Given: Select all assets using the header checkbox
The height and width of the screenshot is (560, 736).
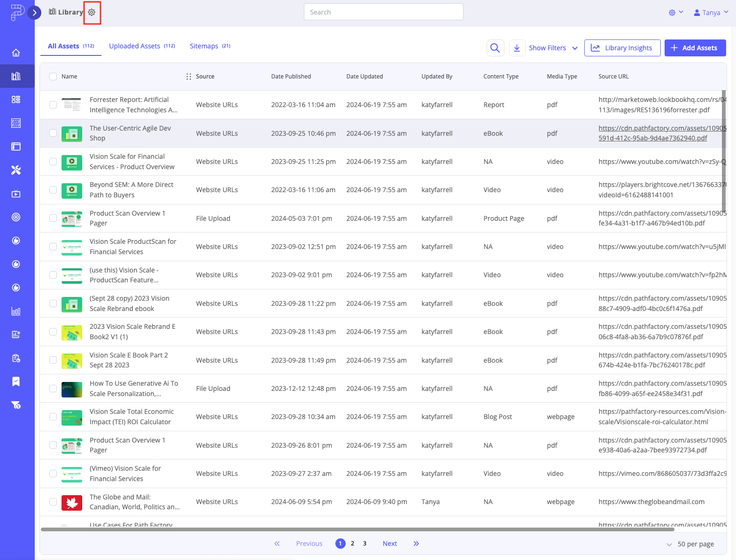Looking at the screenshot, I should (53, 76).
